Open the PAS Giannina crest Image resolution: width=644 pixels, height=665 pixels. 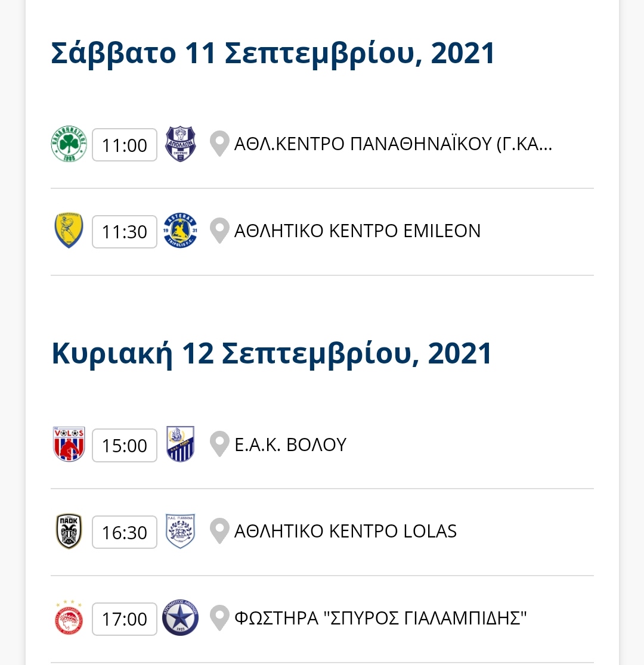pos(181,532)
